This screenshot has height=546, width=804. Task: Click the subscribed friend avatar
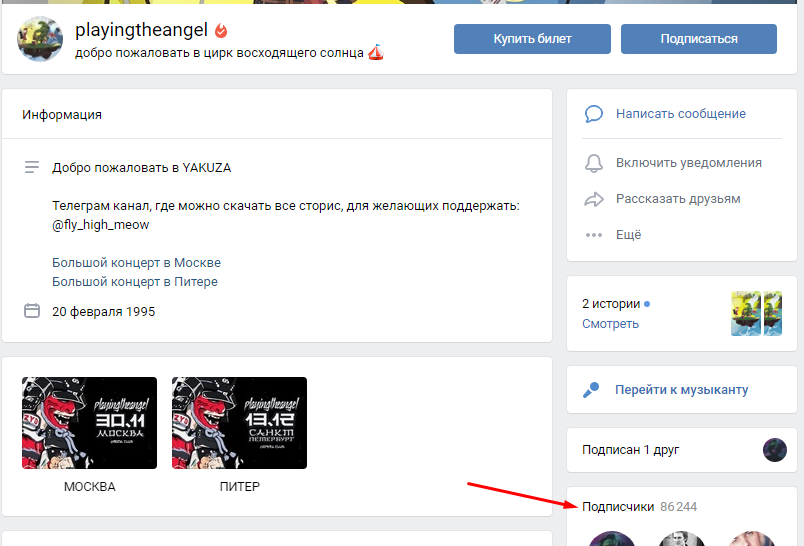click(x=775, y=450)
